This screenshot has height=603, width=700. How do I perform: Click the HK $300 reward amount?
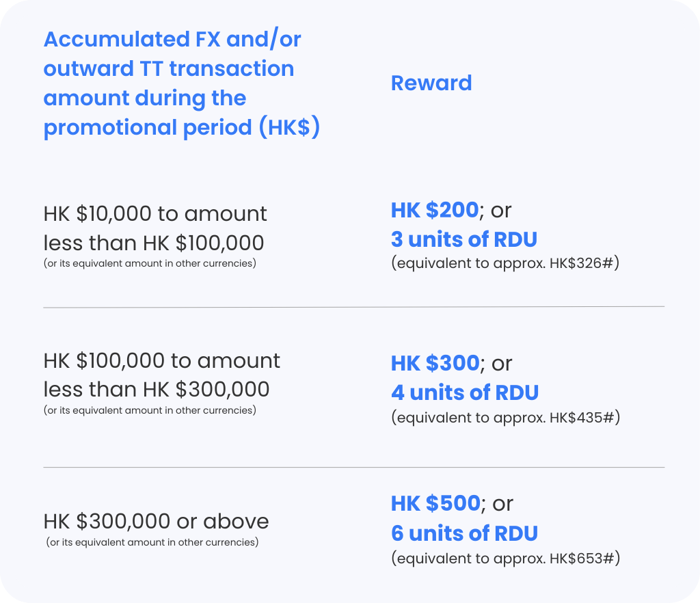(x=435, y=363)
